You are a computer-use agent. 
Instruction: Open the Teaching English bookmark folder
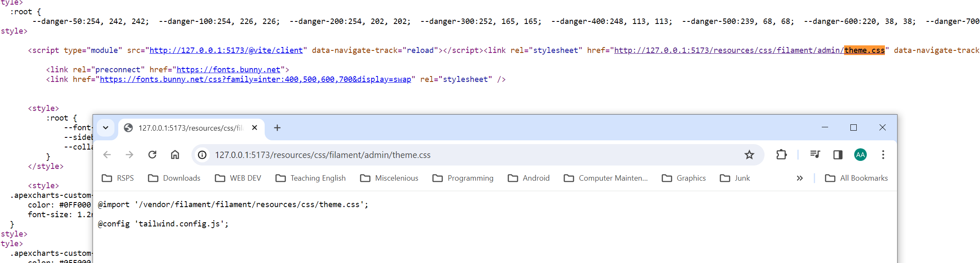(x=311, y=178)
